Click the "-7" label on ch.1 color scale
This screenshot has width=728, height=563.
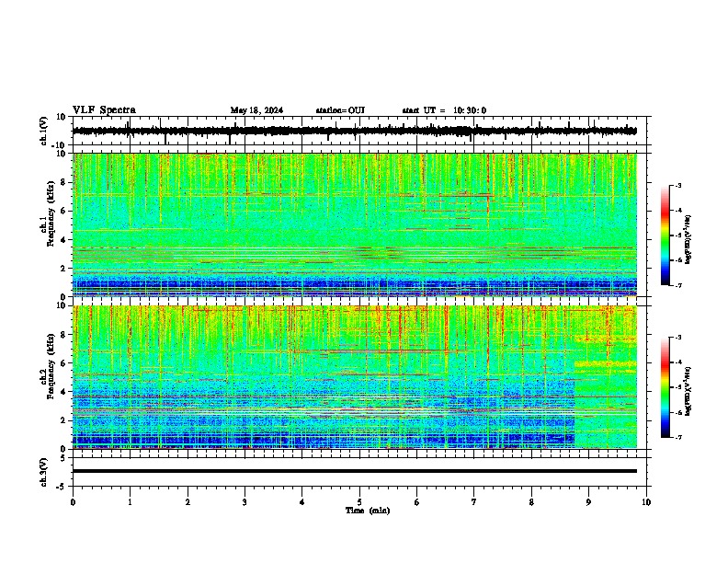[678, 286]
